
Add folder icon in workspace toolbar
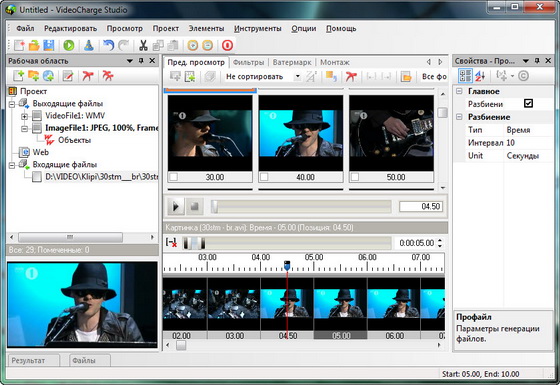click(33, 76)
